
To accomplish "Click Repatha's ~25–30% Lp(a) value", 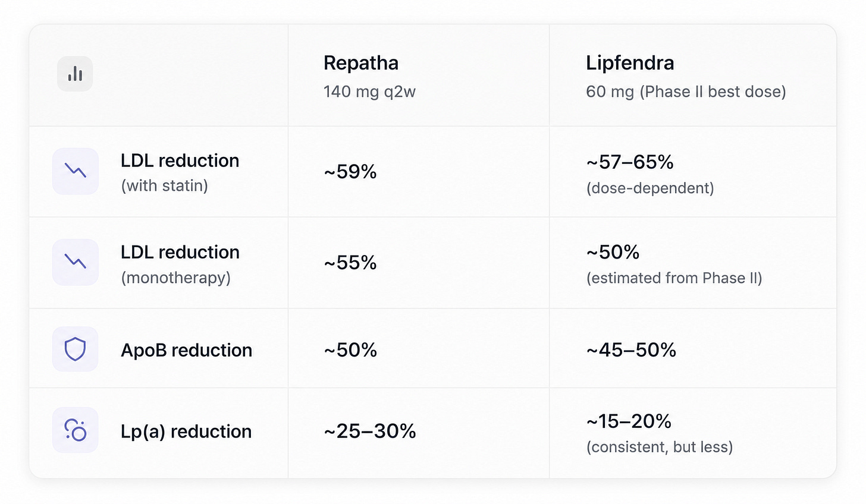I will tap(370, 431).
